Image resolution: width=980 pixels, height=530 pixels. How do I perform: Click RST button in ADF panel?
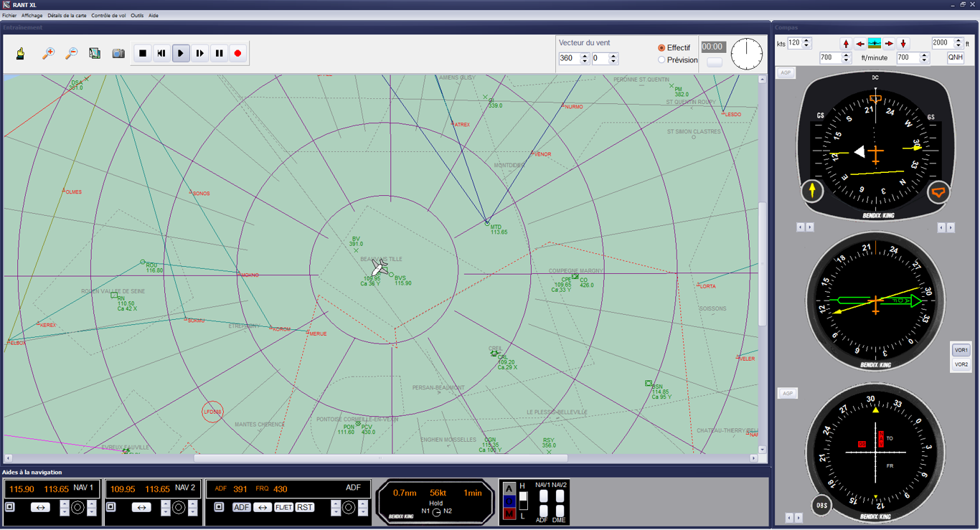click(305, 507)
